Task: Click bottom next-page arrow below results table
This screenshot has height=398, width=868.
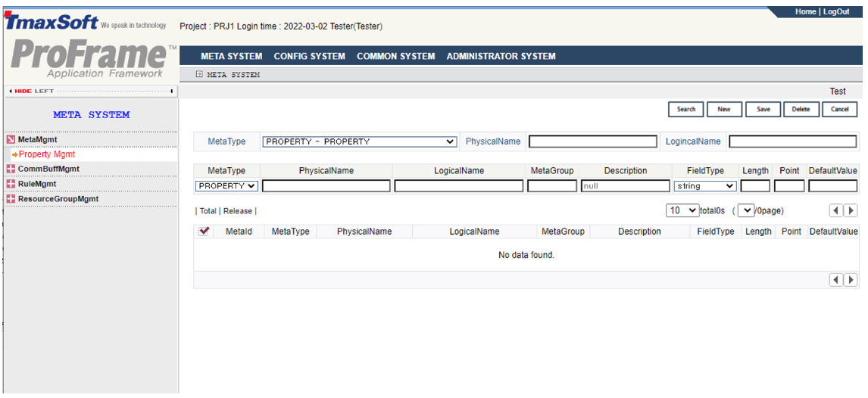Action: [851, 280]
